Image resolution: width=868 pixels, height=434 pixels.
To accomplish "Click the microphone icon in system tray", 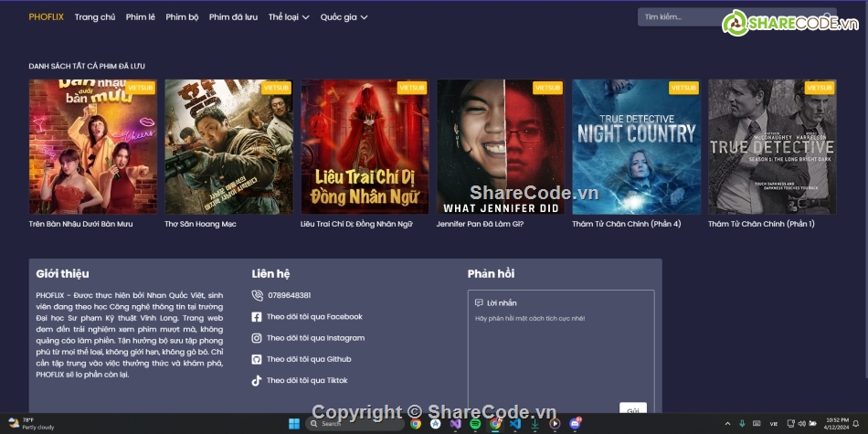I will (x=742, y=423).
